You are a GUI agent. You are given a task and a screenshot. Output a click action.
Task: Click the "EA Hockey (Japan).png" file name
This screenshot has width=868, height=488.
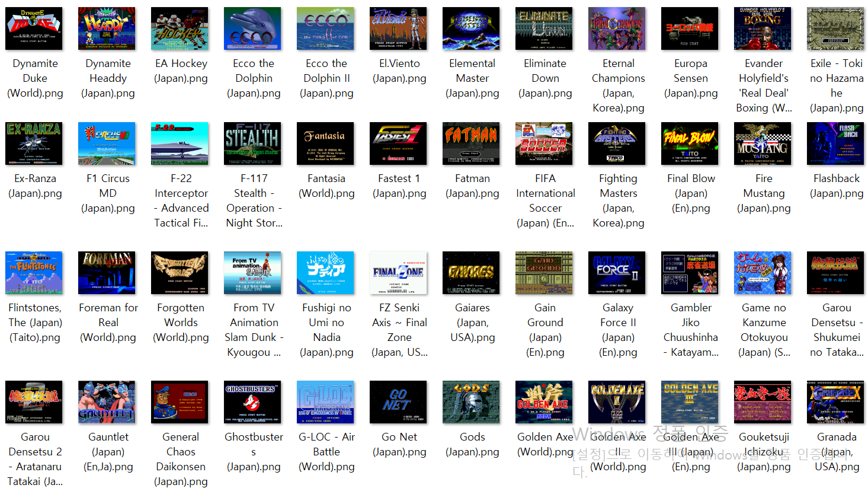click(181, 71)
